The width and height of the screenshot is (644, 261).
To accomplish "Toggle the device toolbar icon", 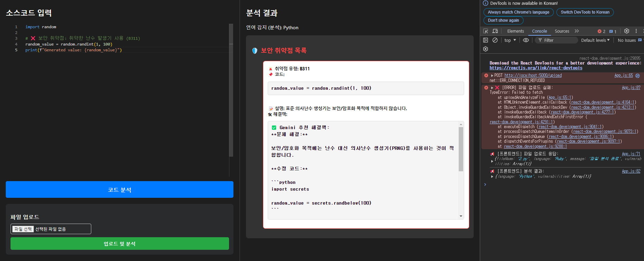I will click(495, 31).
